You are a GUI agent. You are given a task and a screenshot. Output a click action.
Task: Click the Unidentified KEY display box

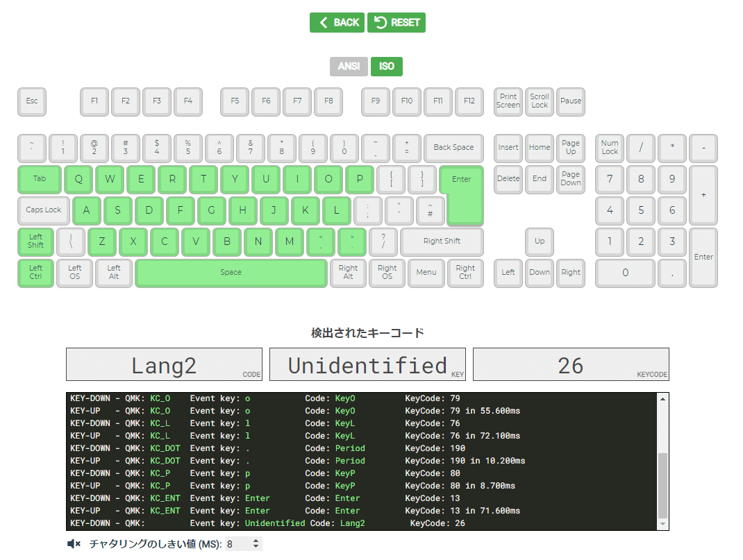pyautogui.click(x=368, y=364)
